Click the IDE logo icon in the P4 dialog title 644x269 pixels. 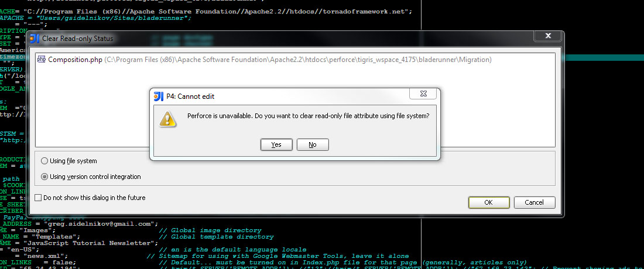coord(159,96)
